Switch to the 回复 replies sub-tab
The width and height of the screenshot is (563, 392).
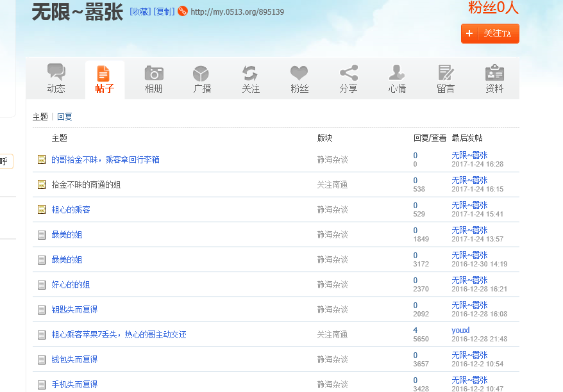[x=65, y=117]
